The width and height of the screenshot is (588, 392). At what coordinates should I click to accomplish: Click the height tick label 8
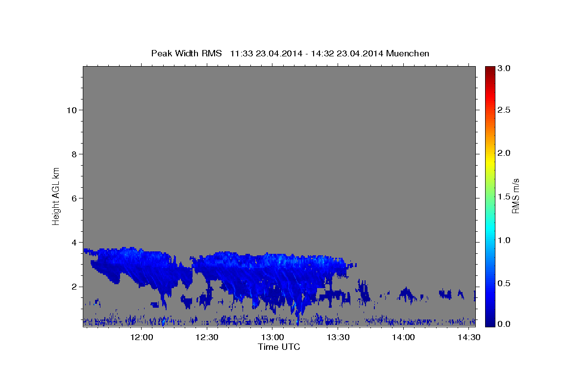[x=73, y=154]
